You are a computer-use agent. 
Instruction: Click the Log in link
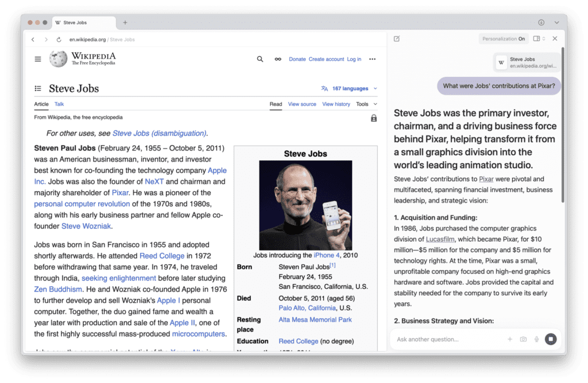[354, 59]
